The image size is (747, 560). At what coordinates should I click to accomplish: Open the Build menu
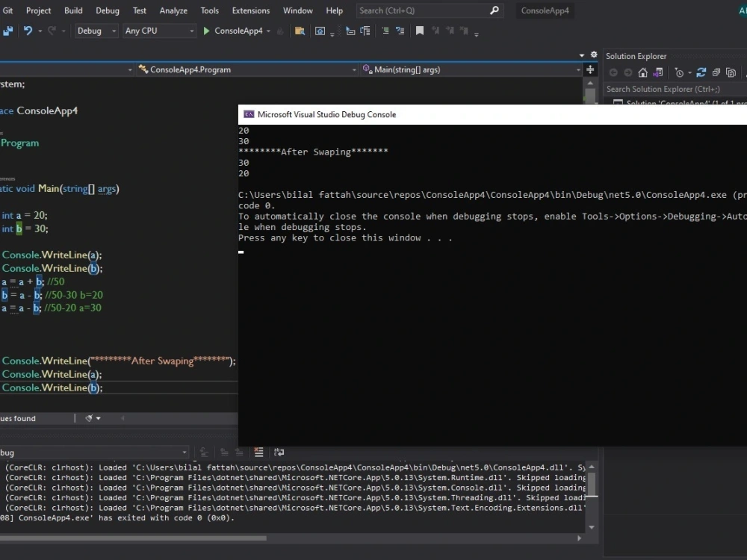click(73, 10)
